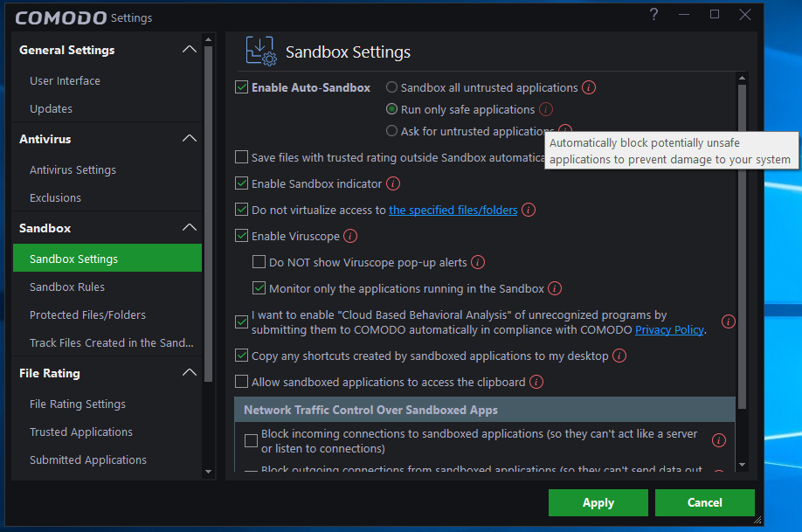Enable Do NOT show Viruscope pop-up alerts

point(259,262)
